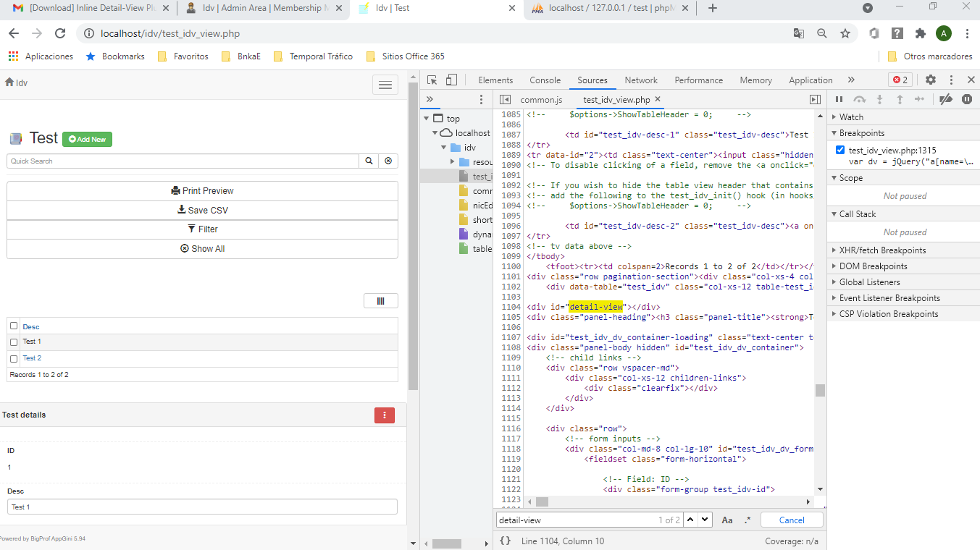Screen dimensions: 980x550
Task: Switch to common.js source tab
Action: click(541, 99)
